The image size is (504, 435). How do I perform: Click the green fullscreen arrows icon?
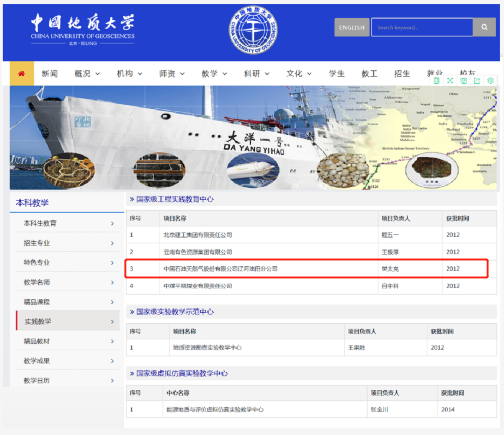tap(450, 81)
